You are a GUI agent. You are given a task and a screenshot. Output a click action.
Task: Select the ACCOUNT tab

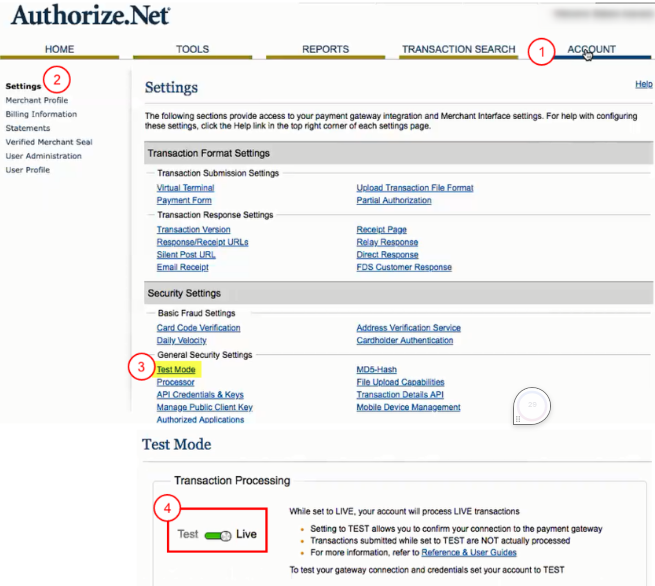tap(591, 49)
